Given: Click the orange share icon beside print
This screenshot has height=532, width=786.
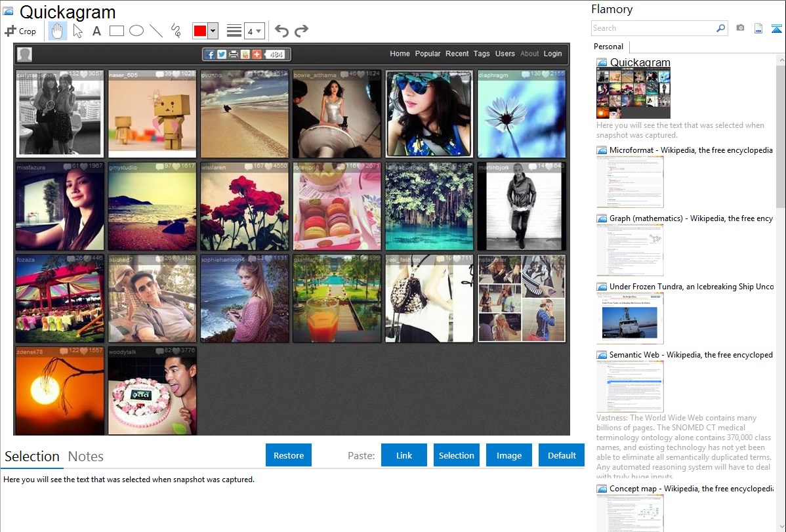Looking at the screenshot, I should tap(245, 54).
